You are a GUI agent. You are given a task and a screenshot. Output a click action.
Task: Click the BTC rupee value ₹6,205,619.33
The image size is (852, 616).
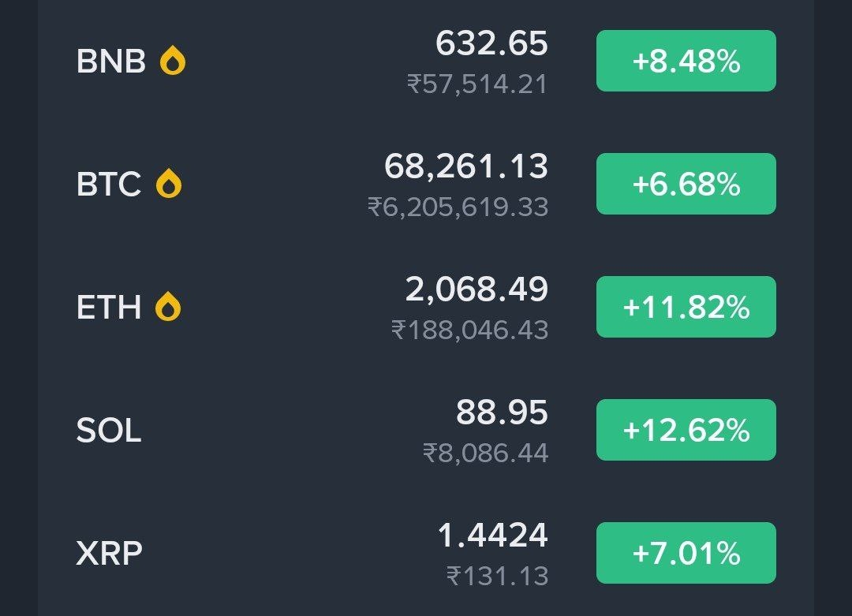click(458, 207)
